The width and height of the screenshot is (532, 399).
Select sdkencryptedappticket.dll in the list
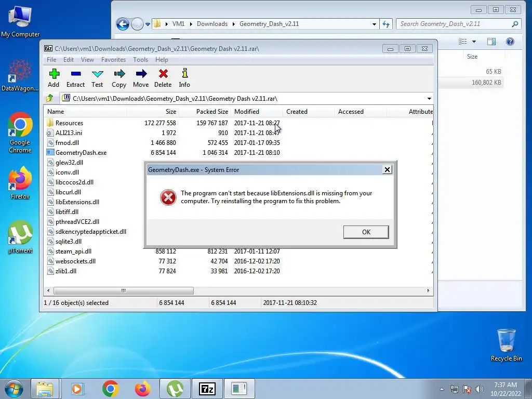click(x=90, y=231)
